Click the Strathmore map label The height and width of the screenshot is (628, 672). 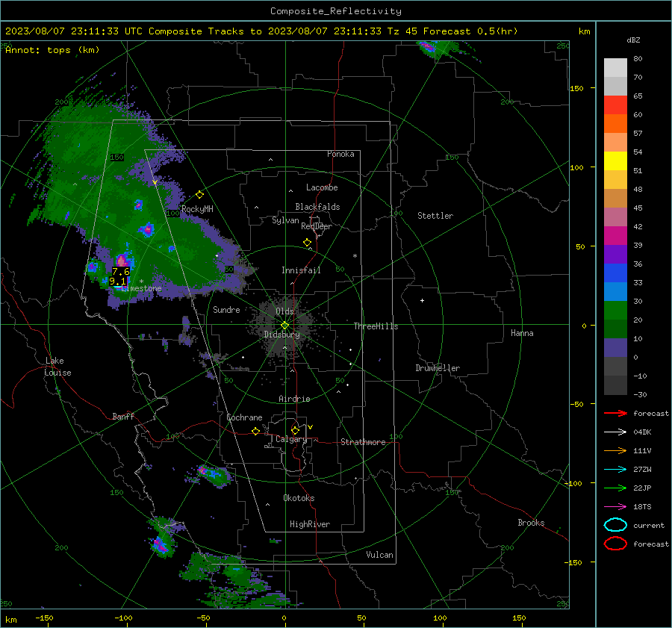(x=363, y=442)
